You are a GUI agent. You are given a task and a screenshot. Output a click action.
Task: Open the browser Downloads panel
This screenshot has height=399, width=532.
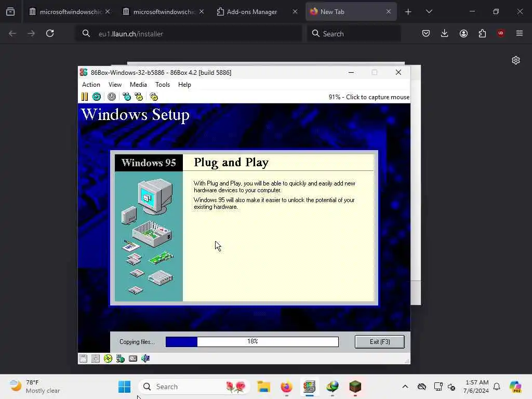[x=445, y=33]
